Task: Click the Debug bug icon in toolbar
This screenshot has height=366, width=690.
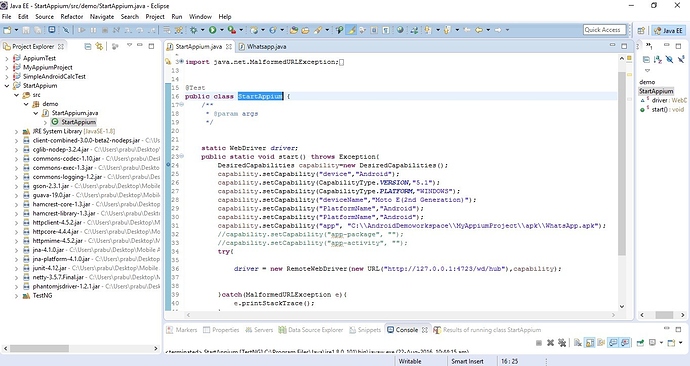Action: [x=194, y=30]
